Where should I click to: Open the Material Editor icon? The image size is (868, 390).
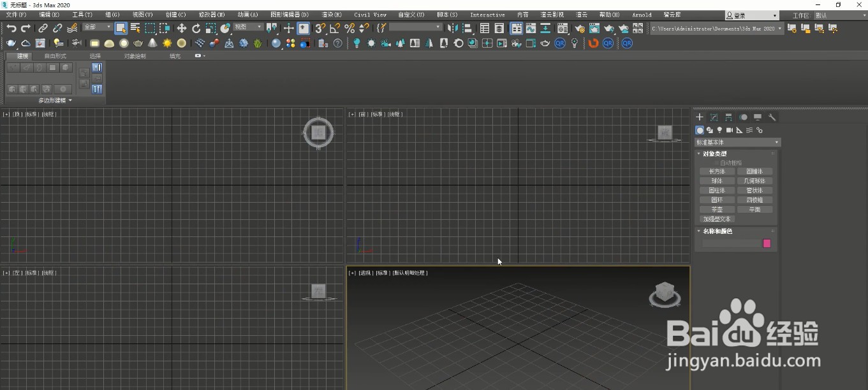563,28
